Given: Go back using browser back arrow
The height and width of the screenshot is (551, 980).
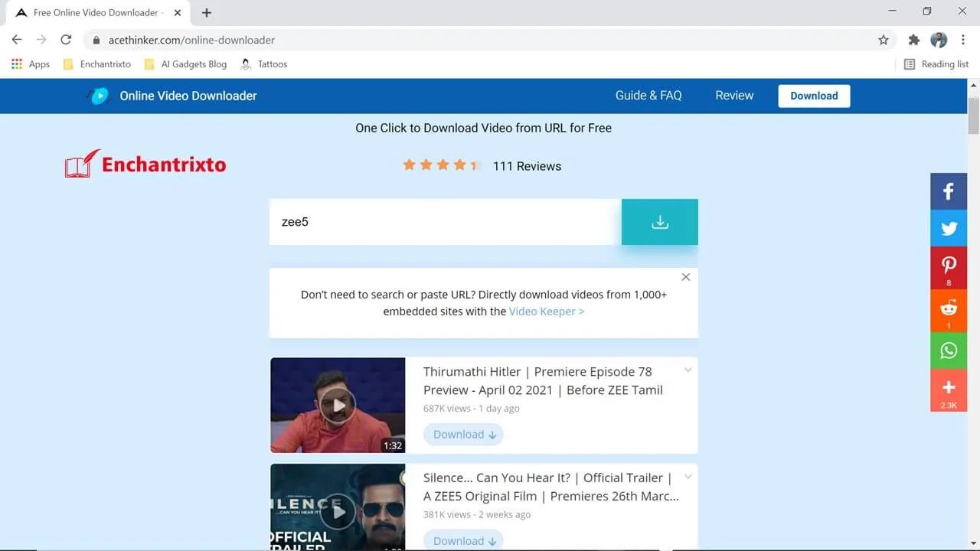Looking at the screenshot, I should click(x=17, y=40).
